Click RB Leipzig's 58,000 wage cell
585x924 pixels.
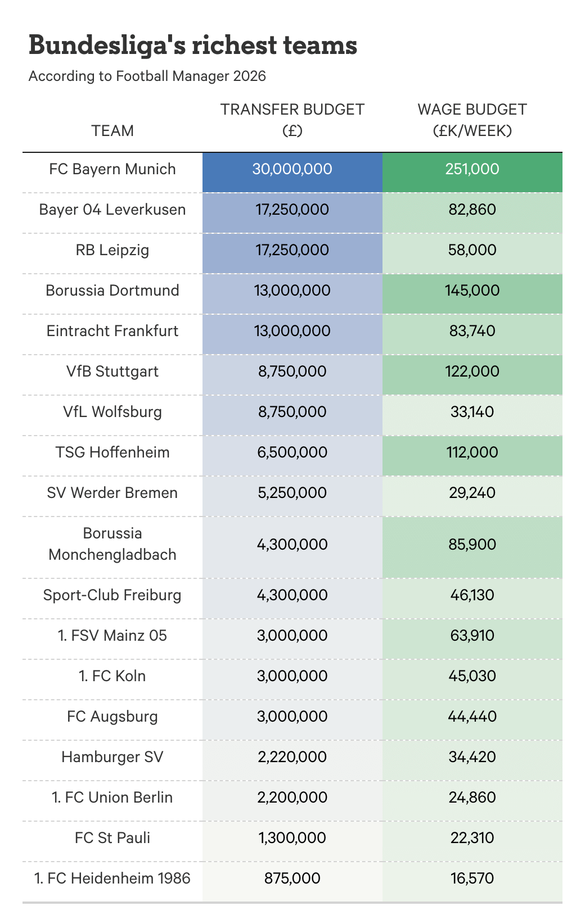472,250
